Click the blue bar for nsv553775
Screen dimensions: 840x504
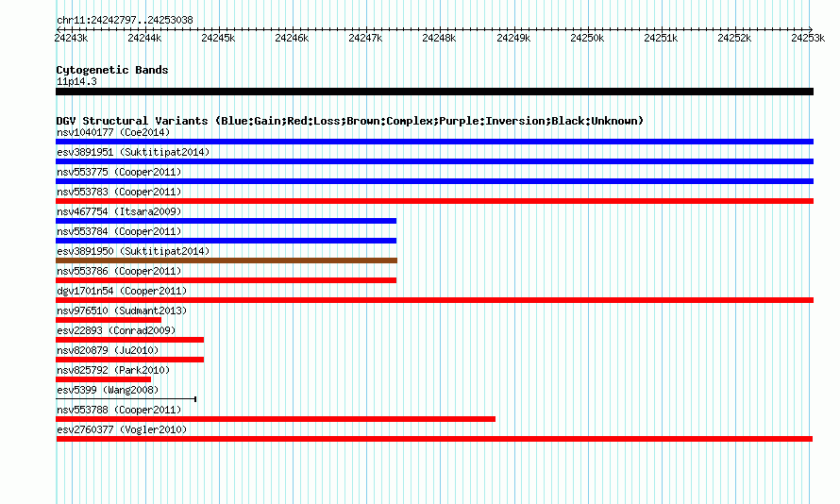[x=434, y=181]
